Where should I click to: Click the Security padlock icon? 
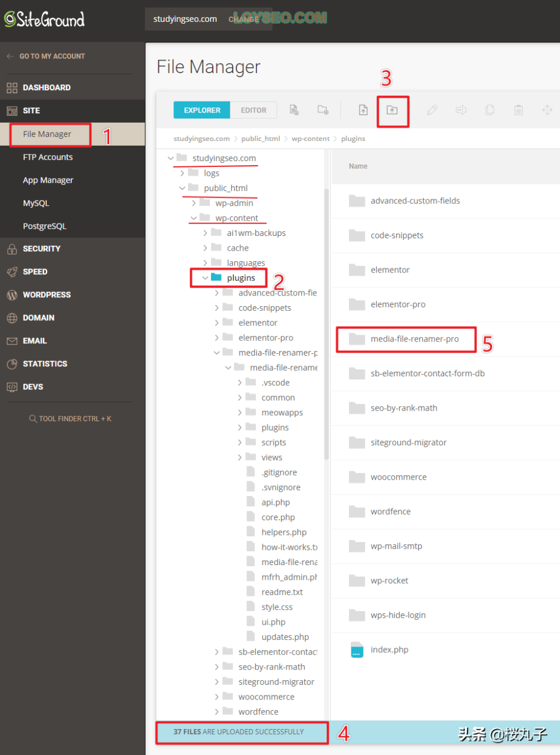click(x=12, y=249)
